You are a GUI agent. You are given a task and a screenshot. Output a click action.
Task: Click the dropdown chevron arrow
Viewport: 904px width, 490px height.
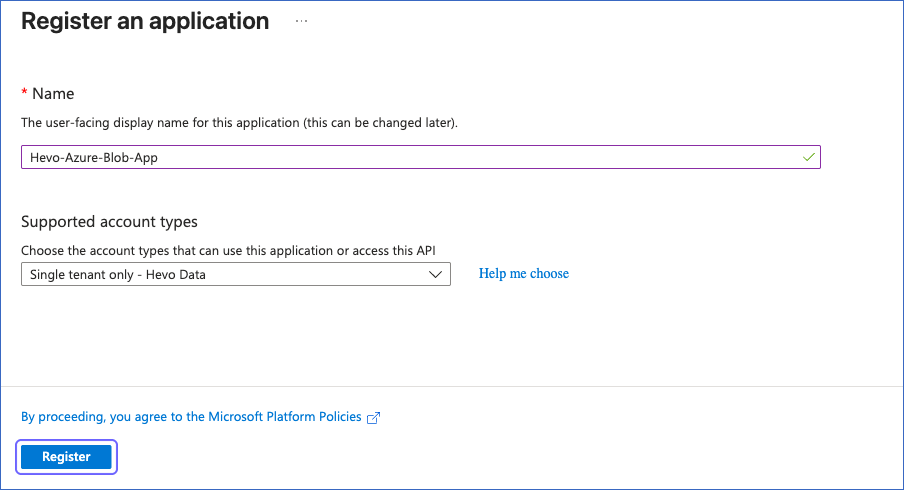(x=435, y=274)
